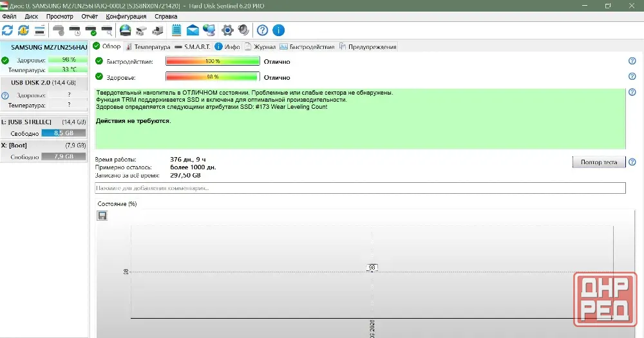Image resolution: width=644 pixels, height=338 pixels.
Task: Open the Файл menu
Action: (x=10, y=17)
